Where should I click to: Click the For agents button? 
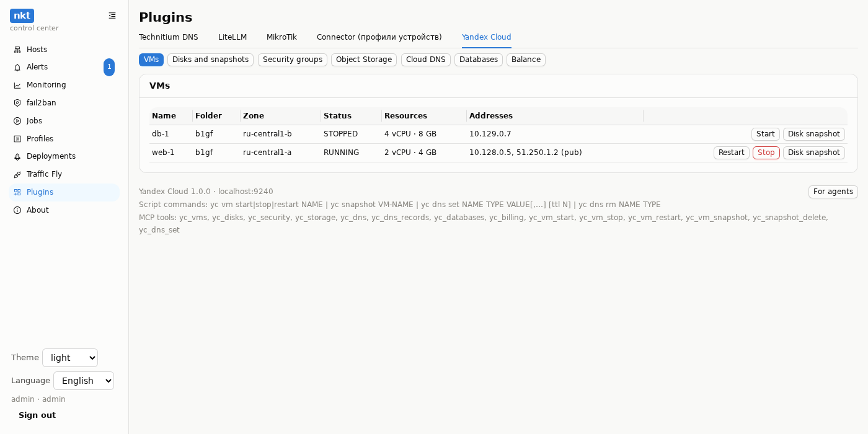pyautogui.click(x=833, y=192)
